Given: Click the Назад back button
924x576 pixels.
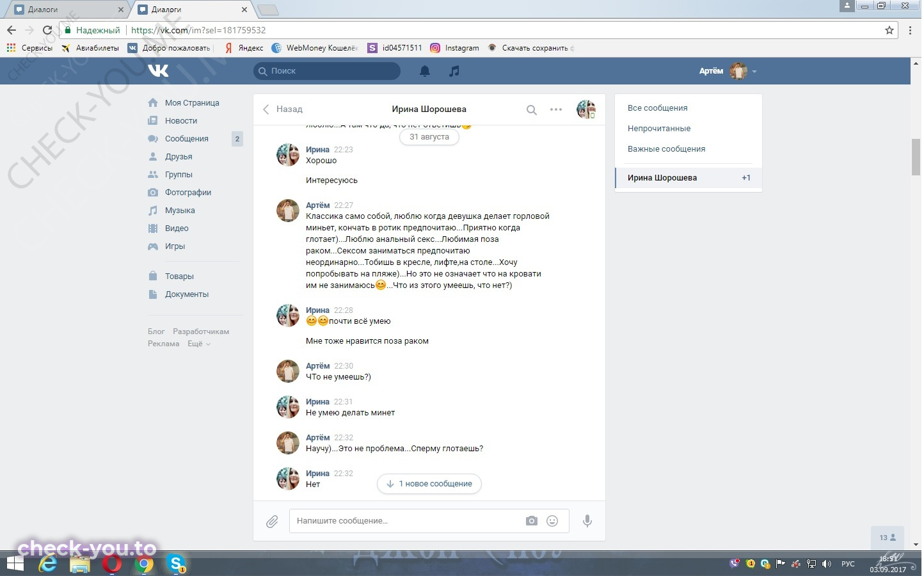Looking at the screenshot, I should 282,109.
